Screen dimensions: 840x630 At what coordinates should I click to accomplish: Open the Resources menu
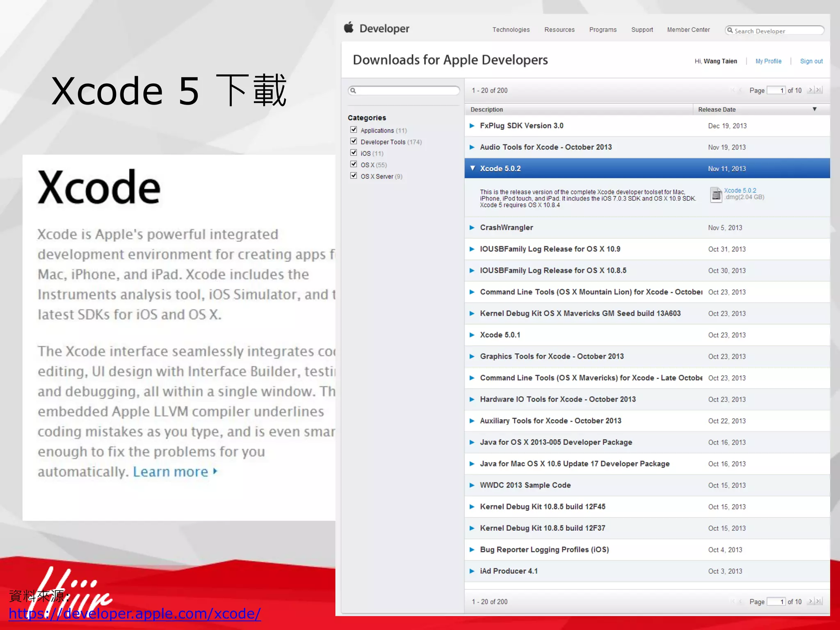coord(559,30)
